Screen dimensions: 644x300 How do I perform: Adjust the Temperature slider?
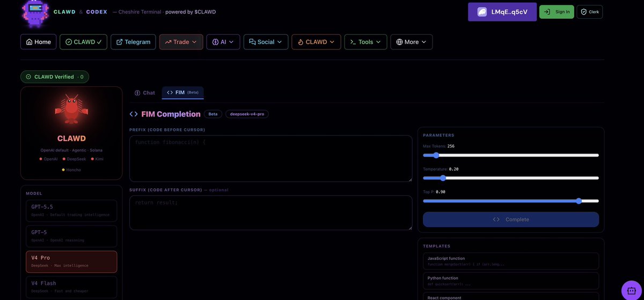(x=511, y=178)
